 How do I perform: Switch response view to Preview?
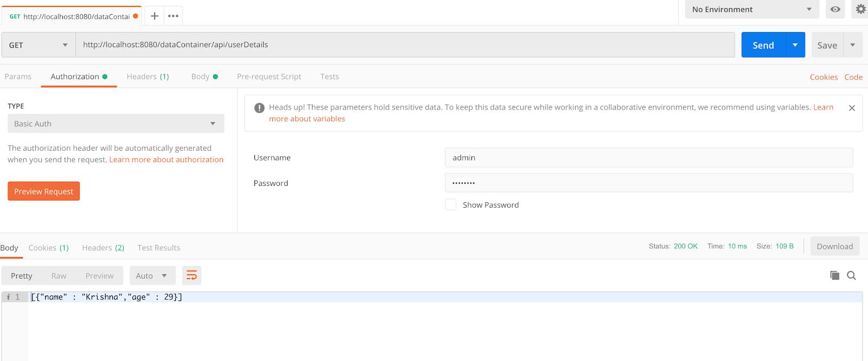(x=99, y=276)
